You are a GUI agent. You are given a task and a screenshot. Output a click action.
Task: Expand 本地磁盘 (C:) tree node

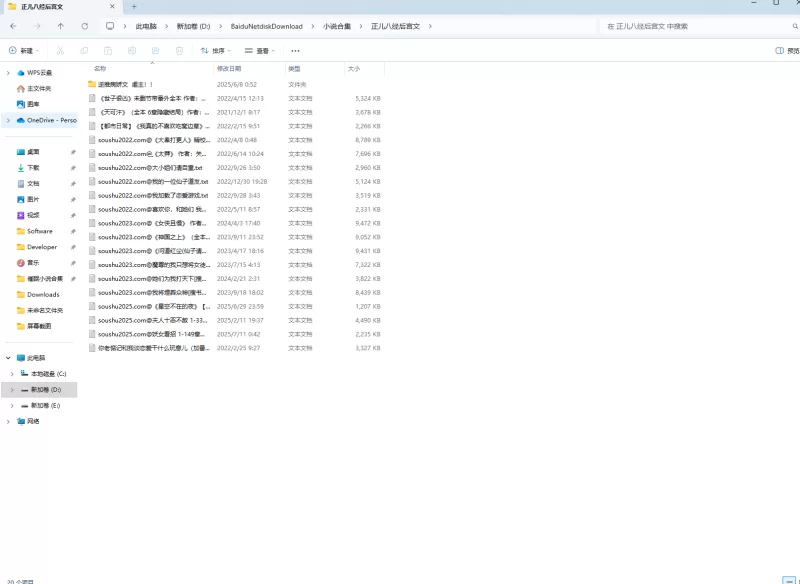[12, 374]
